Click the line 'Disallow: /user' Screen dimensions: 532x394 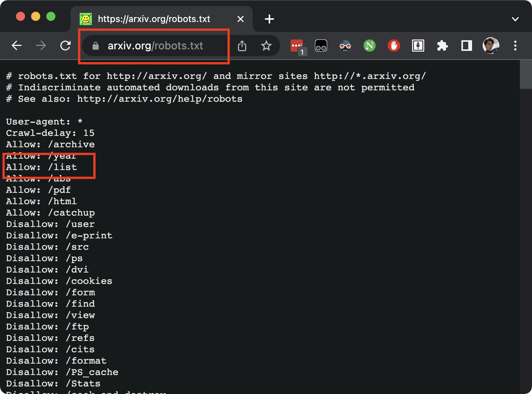[x=50, y=224]
